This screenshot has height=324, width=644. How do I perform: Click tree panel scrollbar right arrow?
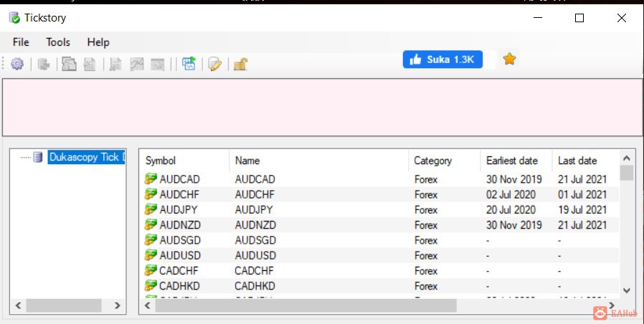[x=118, y=305]
